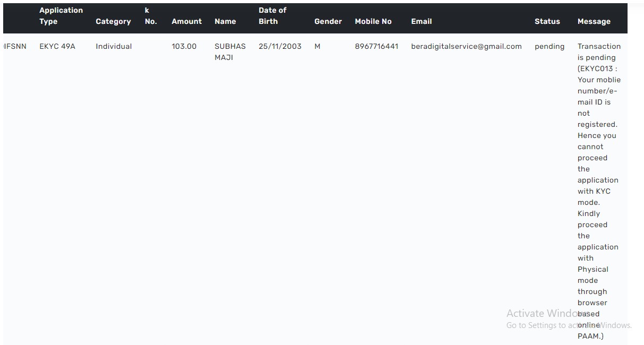The width and height of the screenshot is (644, 345).
Task: Select the Gender column header
Action: (328, 21)
